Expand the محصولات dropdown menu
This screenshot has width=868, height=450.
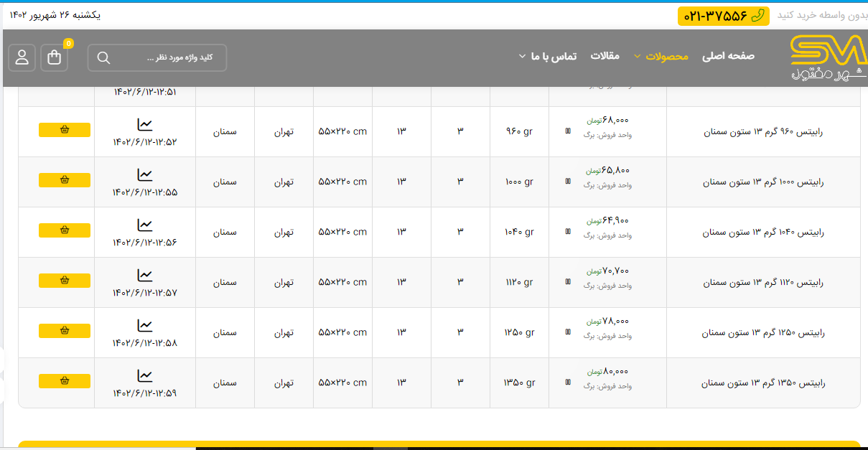[666, 56]
